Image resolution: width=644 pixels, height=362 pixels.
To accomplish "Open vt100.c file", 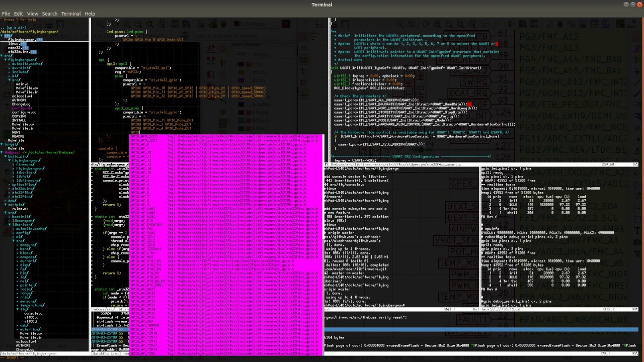I will 31,317.
